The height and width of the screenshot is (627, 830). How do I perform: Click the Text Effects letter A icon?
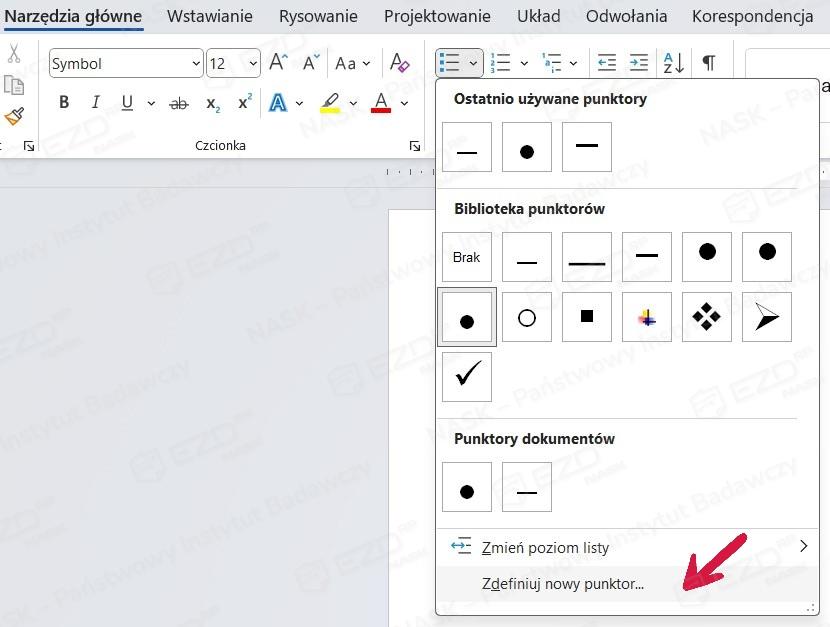pos(278,103)
